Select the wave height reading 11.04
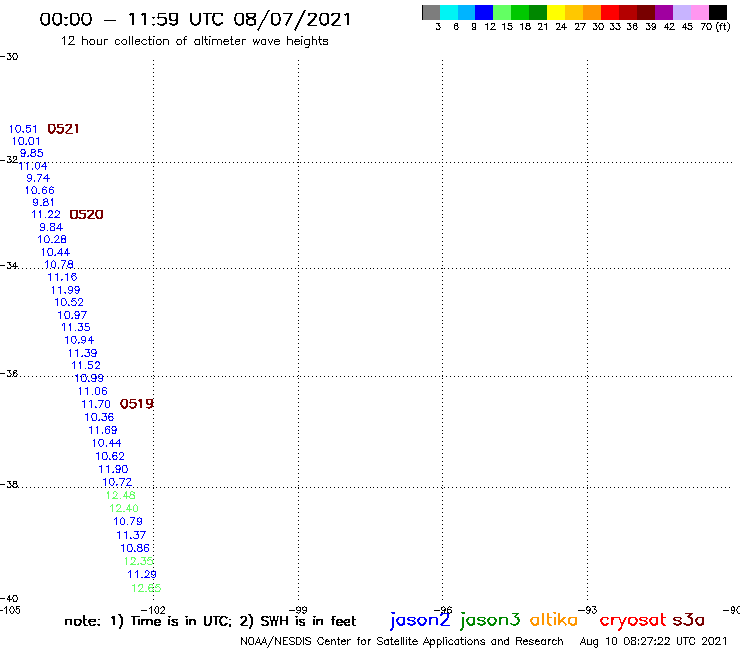 [x=33, y=166]
